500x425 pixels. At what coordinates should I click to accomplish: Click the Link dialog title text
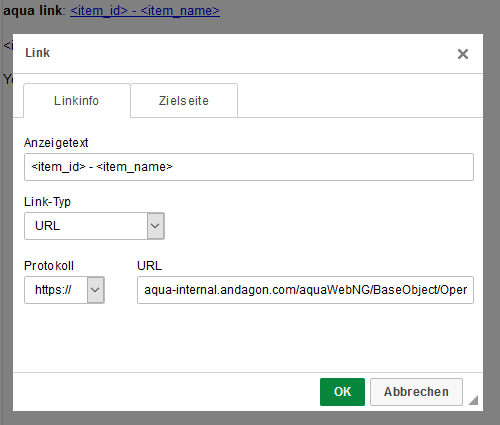[x=37, y=53]
